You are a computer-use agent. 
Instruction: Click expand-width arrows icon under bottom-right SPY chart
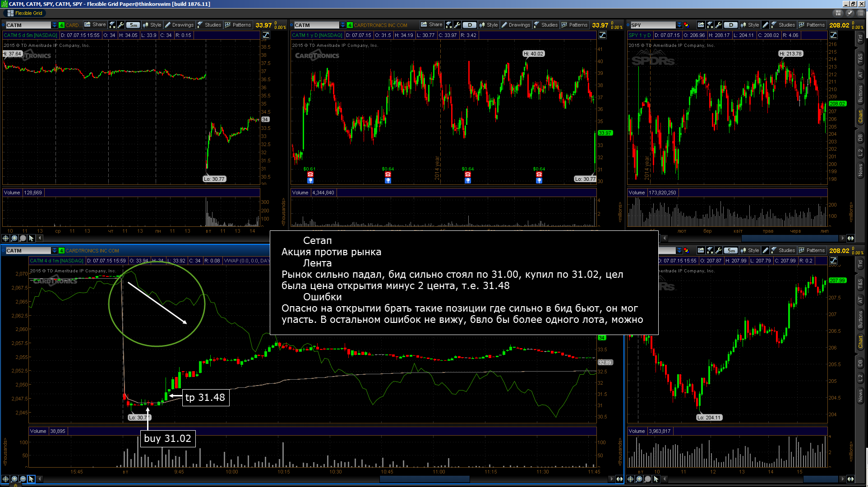tap(850, 479)
